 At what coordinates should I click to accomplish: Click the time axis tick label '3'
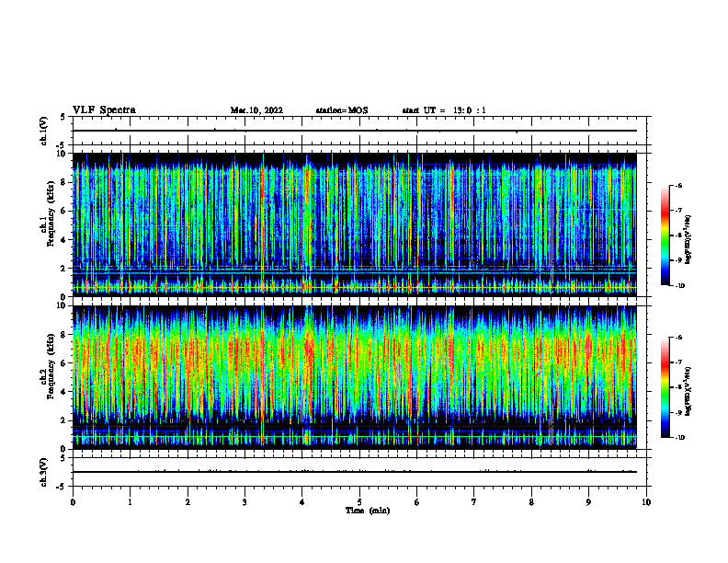click(x=245, y=502)
